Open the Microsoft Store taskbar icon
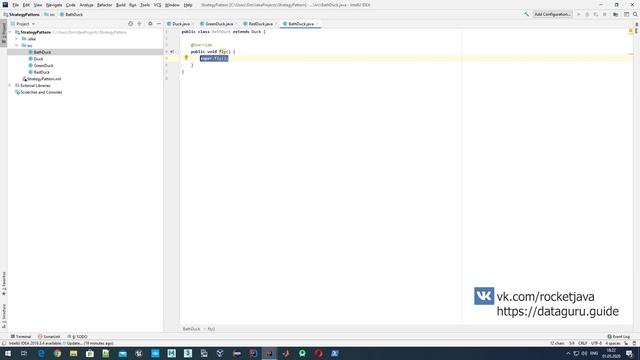This screenshot has width=640, height=360. (90, 353)
